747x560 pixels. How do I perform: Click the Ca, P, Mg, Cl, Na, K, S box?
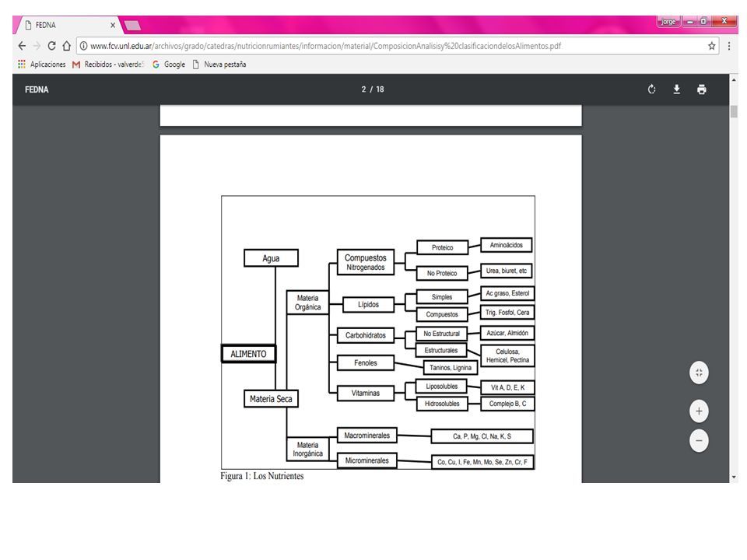482,436
